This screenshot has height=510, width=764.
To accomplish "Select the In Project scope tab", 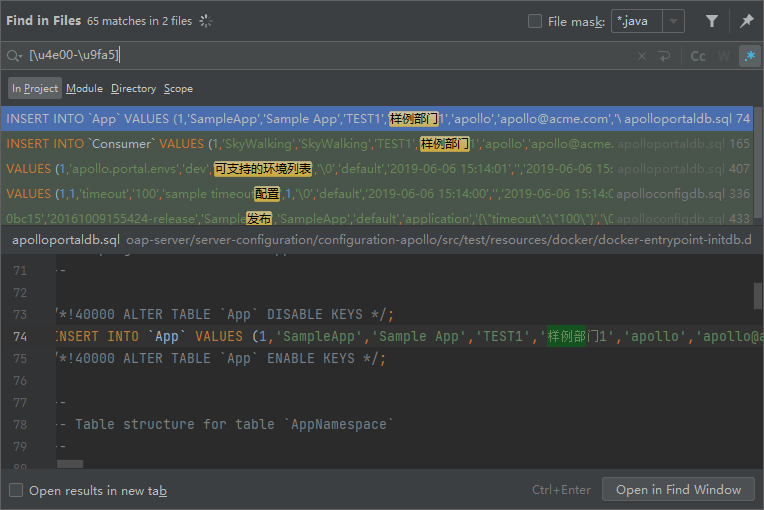I will 35,88.
